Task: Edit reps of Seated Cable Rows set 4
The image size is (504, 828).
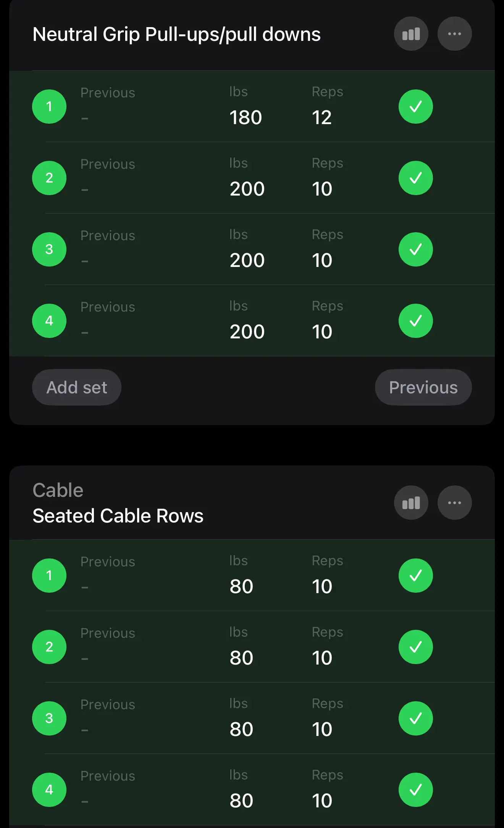Action: tap(322, 801)
